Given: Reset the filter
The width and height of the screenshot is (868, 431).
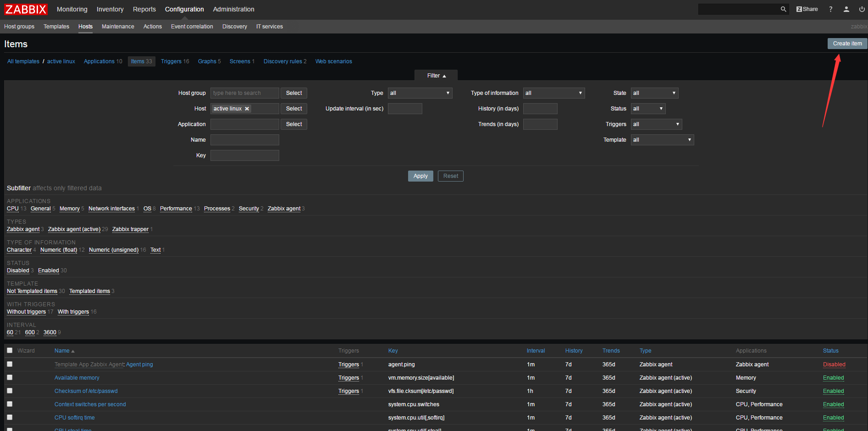Looking at the screenshot, I should click(x=451, y=176).
